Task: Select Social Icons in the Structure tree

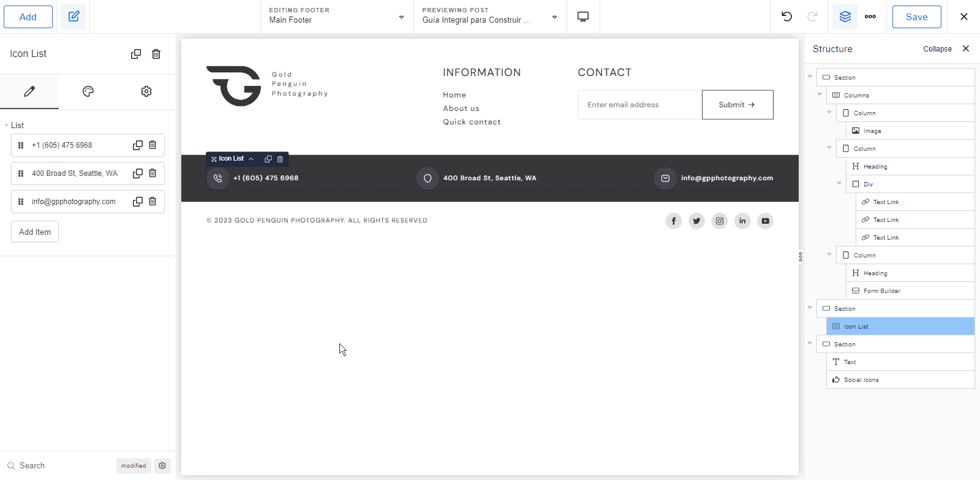Action: tap(861, 380)
